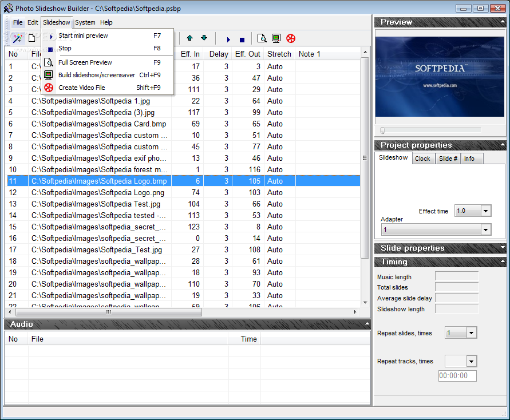This screenshot has width=510, height=420.
Task: Click the Audio list Time column header
Action: 244,339
